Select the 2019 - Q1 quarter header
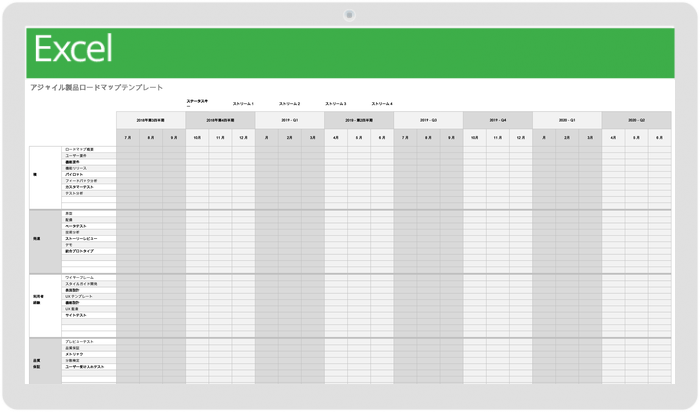Viewport: 700px width, 412px height. click(290, 120)
